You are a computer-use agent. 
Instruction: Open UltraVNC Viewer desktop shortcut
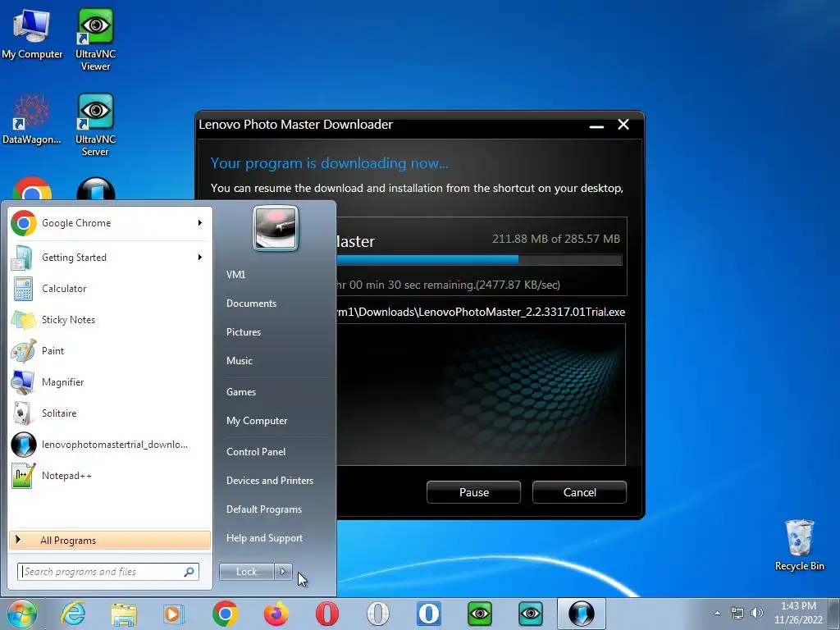point(95,39)
